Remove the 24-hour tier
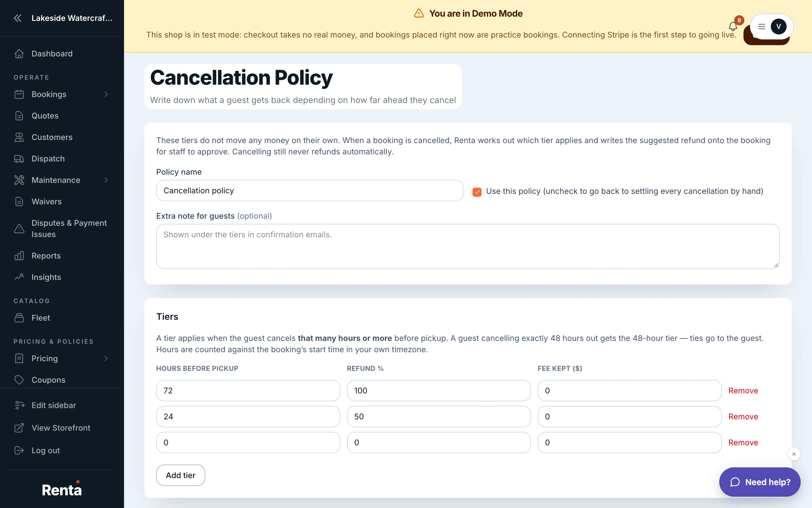Image resolution: width=812 pixels, height=508 pixels. click(743, 417)
